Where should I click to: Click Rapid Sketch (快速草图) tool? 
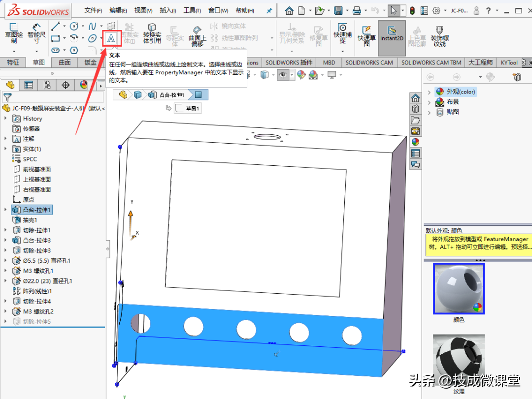coord(366,36)
